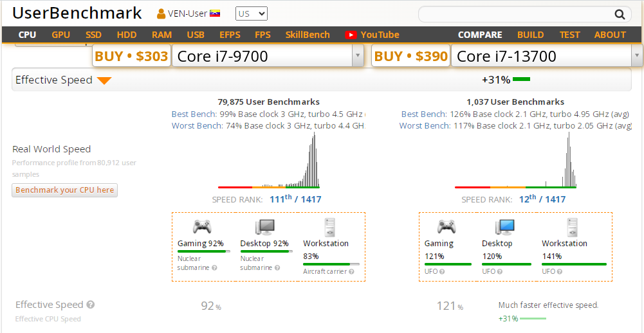This screenshot has width=644, height=333.
Task: Select BUILD in the navigation bar
Action: (530, 35)
